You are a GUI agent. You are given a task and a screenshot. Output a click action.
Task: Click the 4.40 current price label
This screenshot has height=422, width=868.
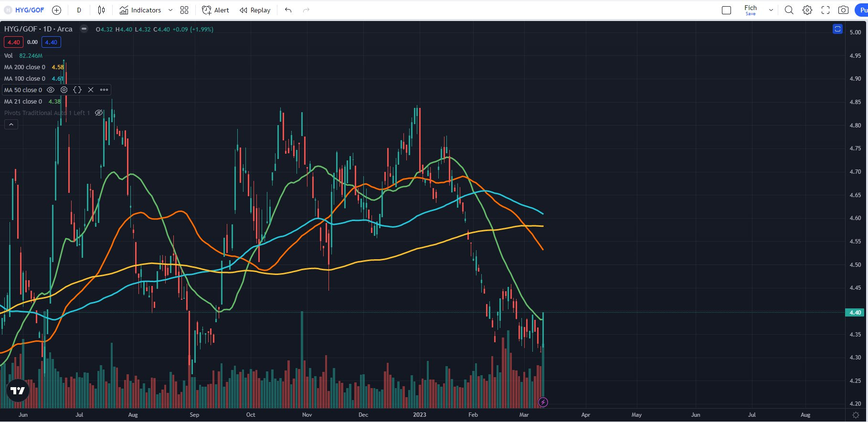855,313
